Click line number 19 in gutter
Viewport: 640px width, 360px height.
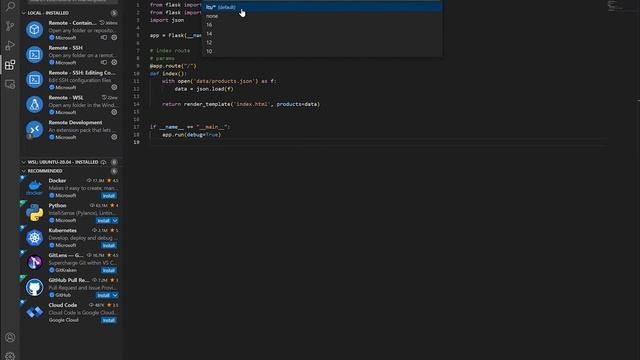pyautogui.click(x=136, y=142)
